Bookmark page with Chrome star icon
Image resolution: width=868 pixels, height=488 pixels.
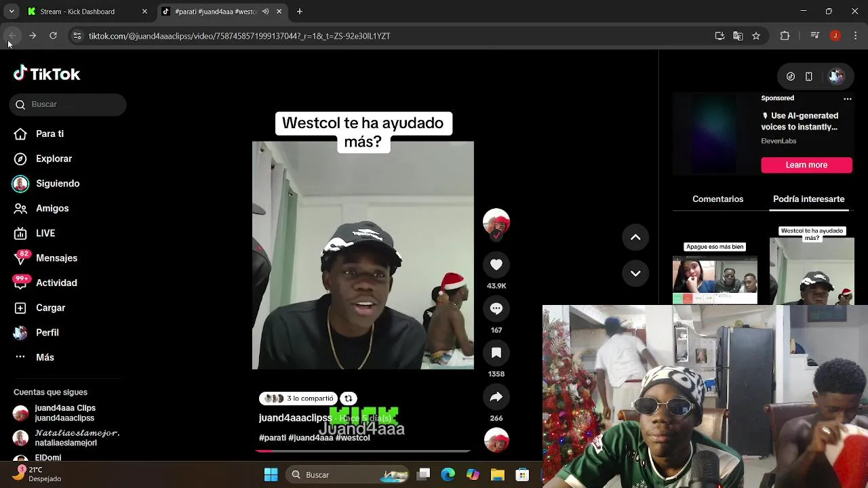[x=756, y=36]
